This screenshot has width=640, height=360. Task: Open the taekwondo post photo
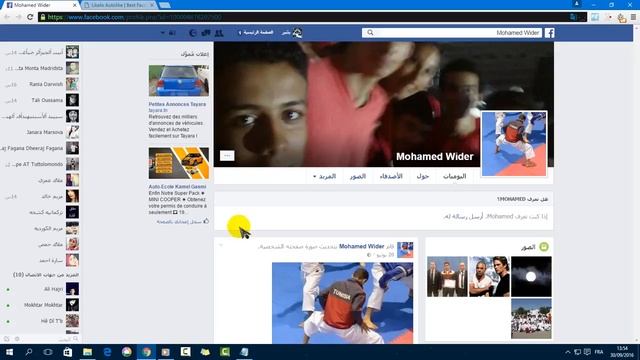(342, 303)
